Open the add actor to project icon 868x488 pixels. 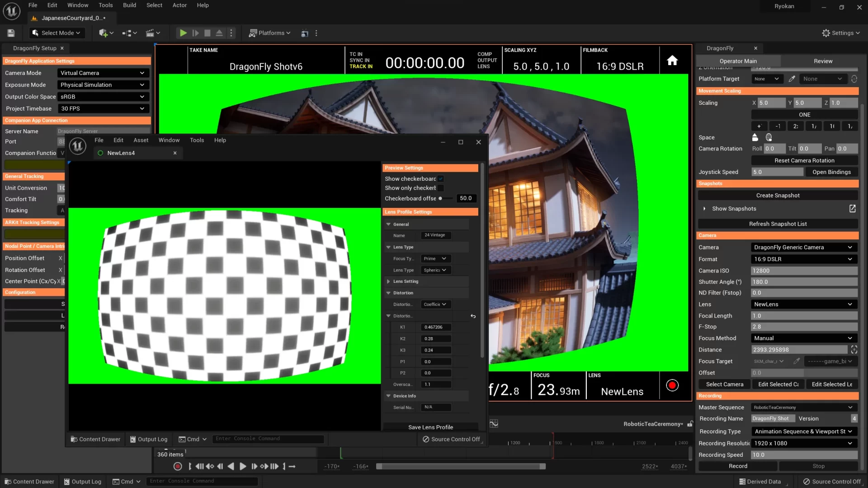coord(106,33)
